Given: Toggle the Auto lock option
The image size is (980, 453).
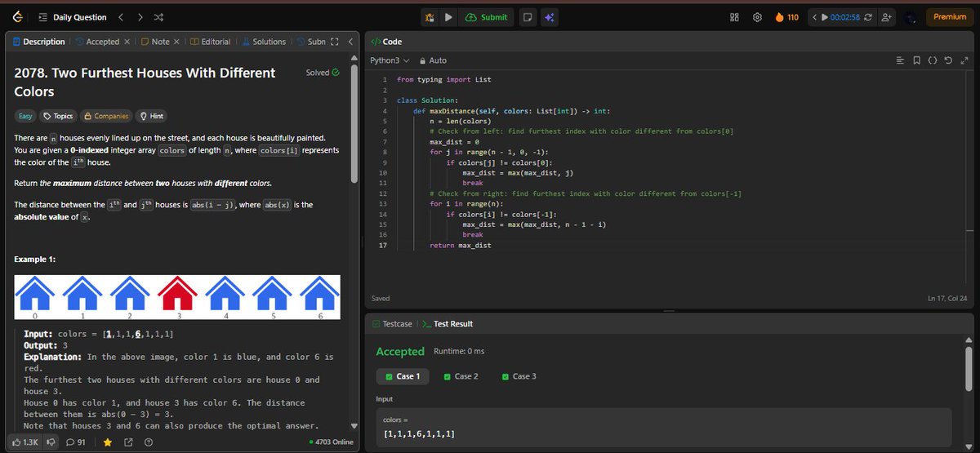Looking at the screenshot, I should coord(433,60).
